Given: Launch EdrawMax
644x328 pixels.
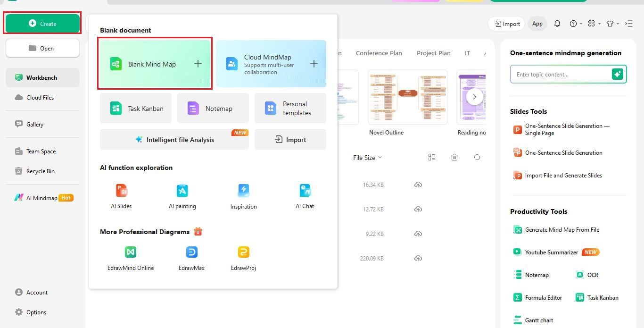Looking at the screenshot, I should [x=191, y=258].
